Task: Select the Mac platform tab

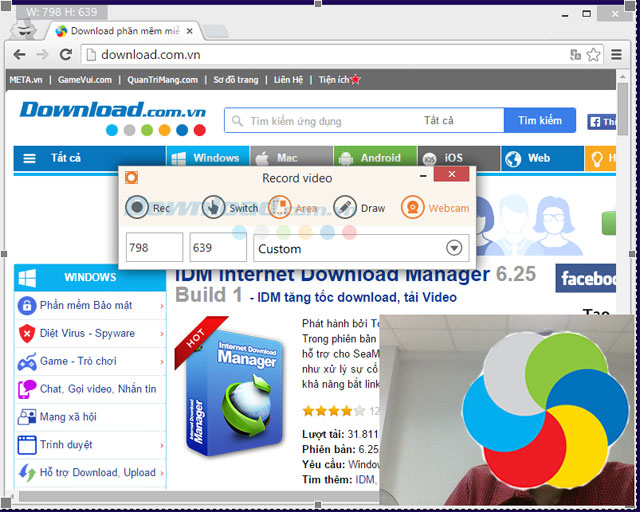Action: coord(292,158)
